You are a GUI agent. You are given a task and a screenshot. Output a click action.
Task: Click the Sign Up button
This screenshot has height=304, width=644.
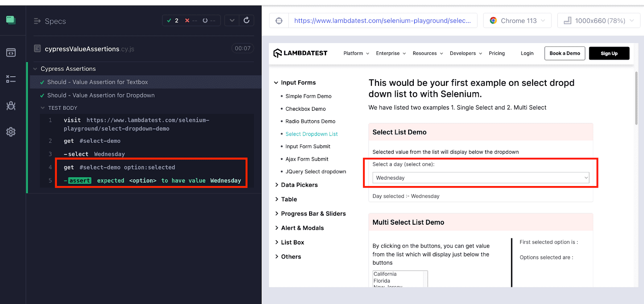coord(609,53)
